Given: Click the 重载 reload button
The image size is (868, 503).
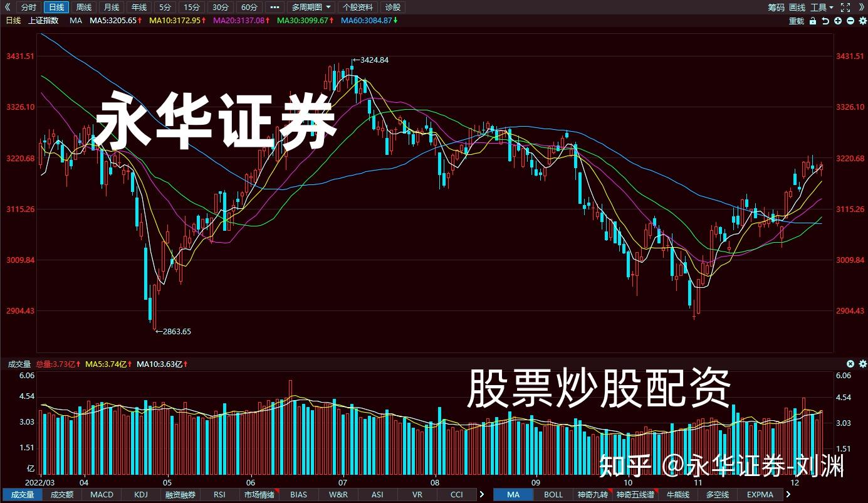Looking at the screenshot, I should (796, 21).
